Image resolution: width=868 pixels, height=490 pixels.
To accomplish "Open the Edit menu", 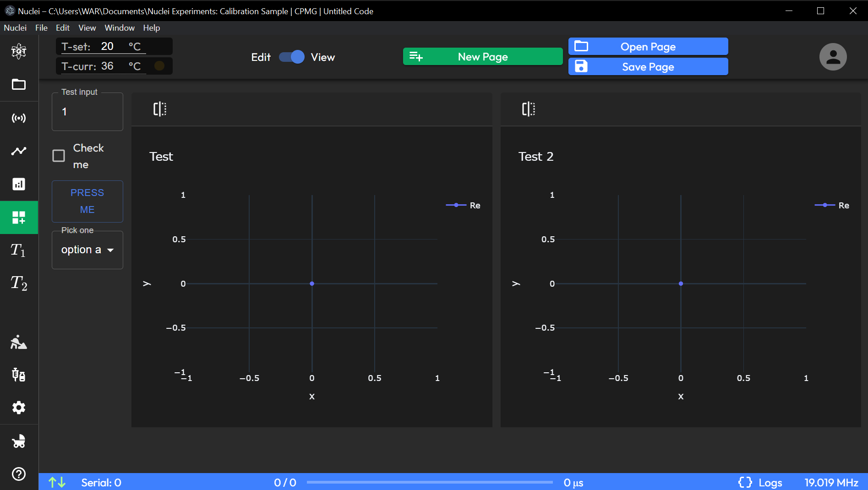I will pyautogui.click(x=63, y=28).
